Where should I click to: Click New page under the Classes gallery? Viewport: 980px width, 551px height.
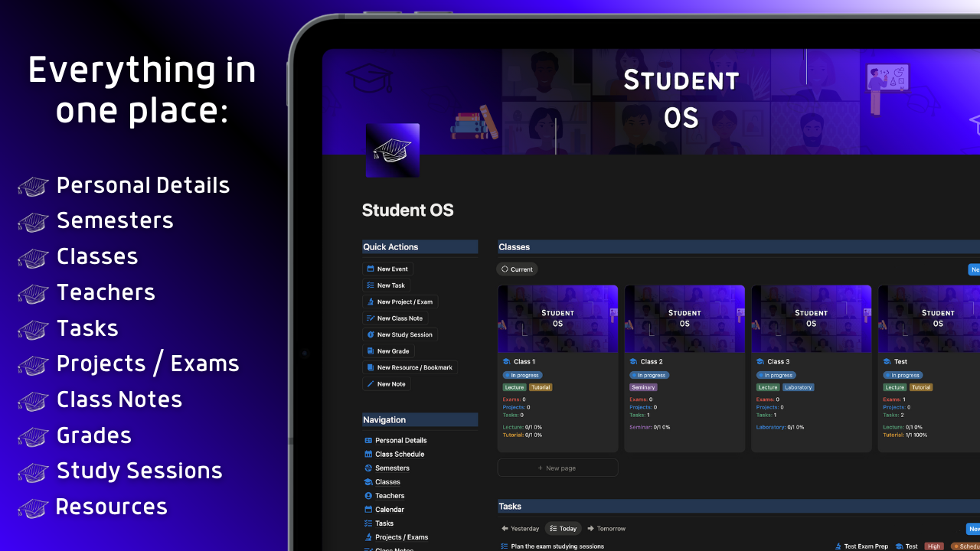[x=557, y=467]
